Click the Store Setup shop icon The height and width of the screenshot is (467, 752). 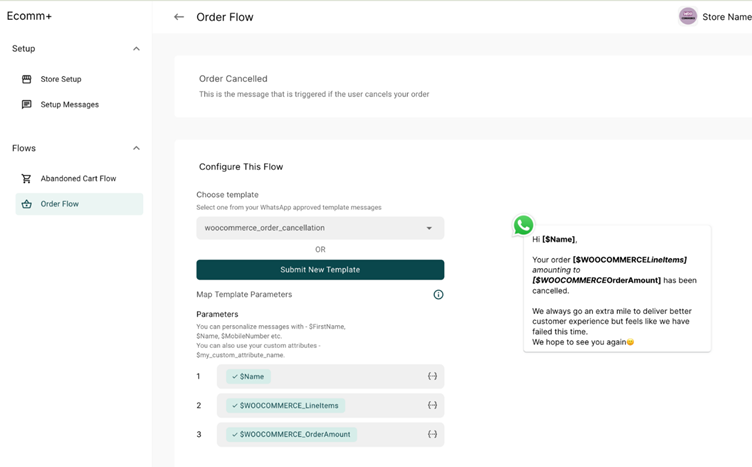click(27, 79)
